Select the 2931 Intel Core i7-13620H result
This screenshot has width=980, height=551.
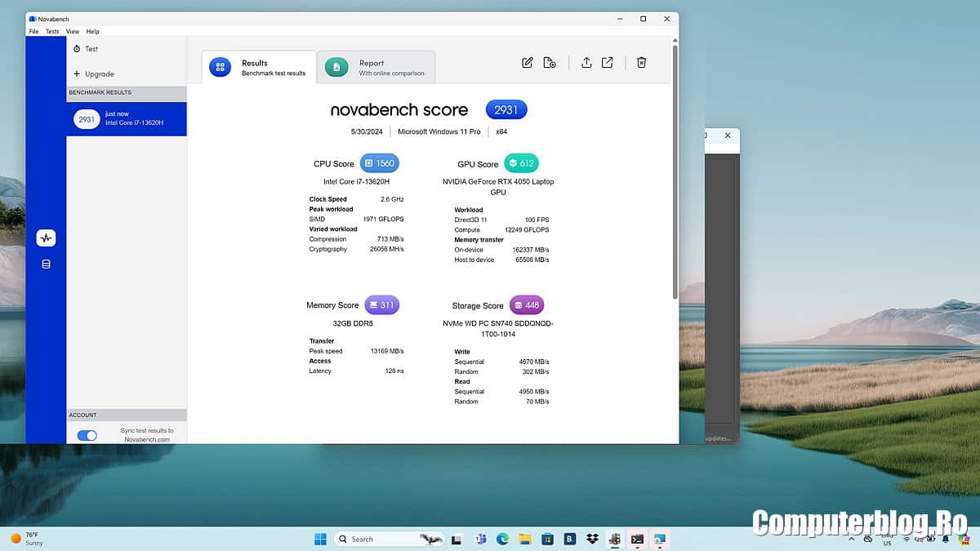click(127, 119)
